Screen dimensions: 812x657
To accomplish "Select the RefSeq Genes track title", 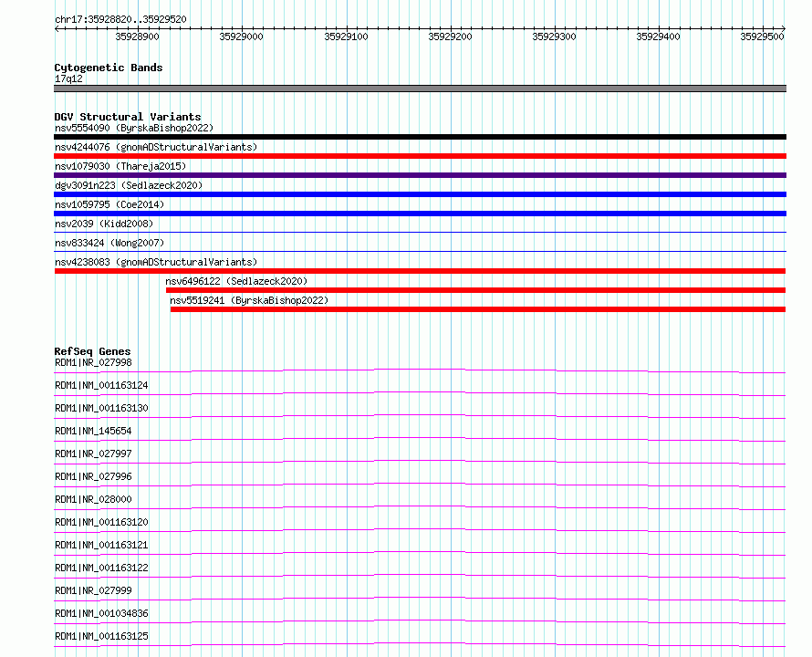I will click(x=92, y=351).
